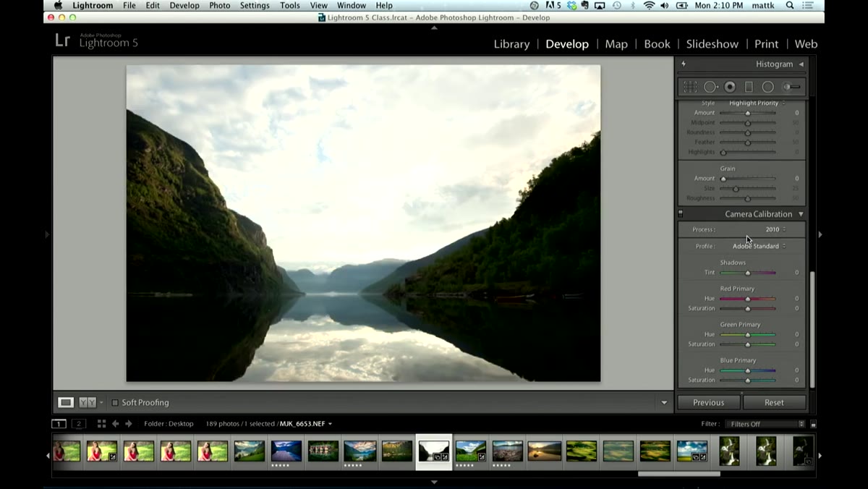Viewport: 868px width, 489px height.
Task: Open Wi-Fi status in menu bar
Action: pyautogui.click(x=649, y=5)
